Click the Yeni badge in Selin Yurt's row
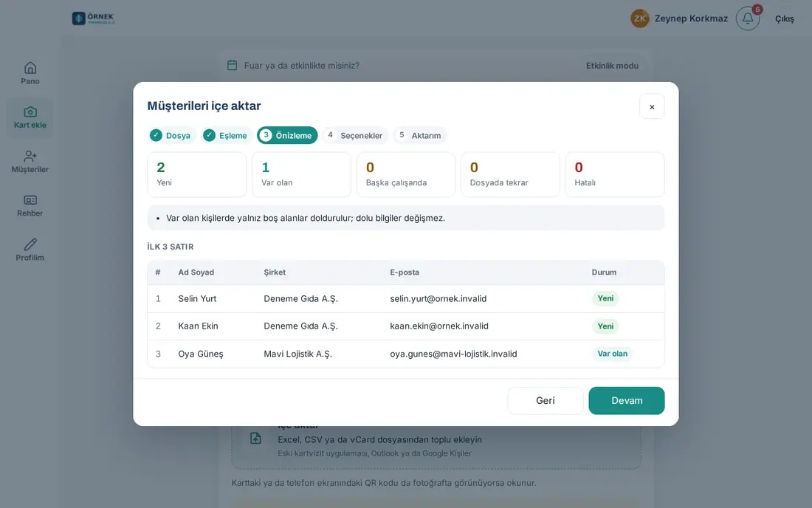The image size is (812, 508). coord(605,298)
